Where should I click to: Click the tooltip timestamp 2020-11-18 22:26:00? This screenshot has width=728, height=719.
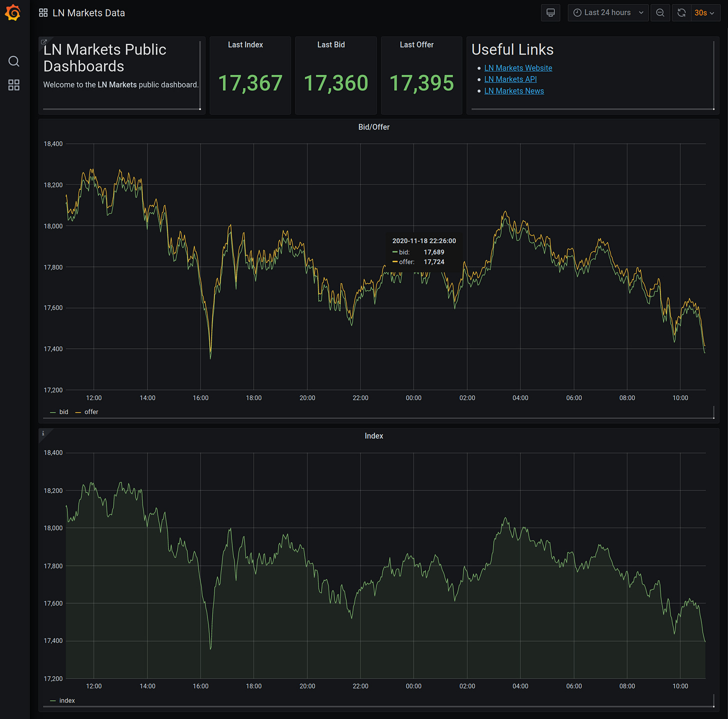(424, 241)
